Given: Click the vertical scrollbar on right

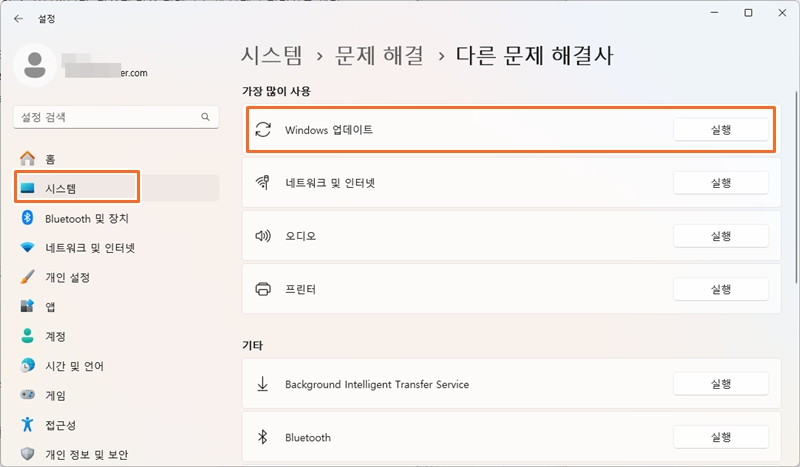Looking at the screenshot, I should pyautogui.click(x=796, y=187).
